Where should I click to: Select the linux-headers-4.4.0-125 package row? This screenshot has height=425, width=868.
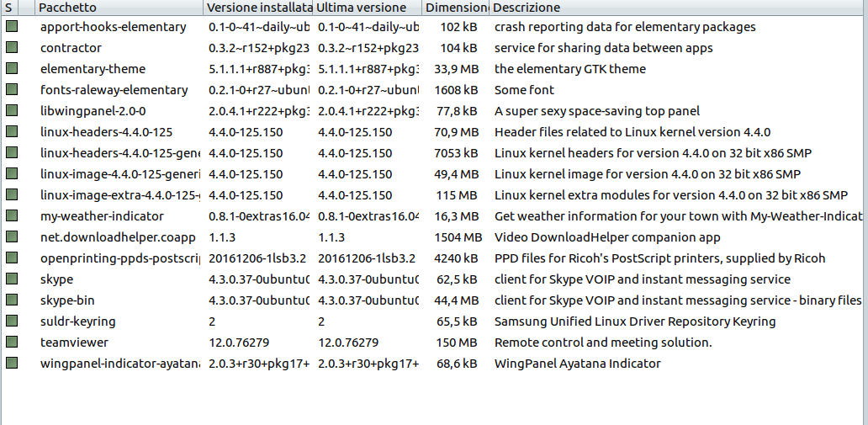click(434, 132)
